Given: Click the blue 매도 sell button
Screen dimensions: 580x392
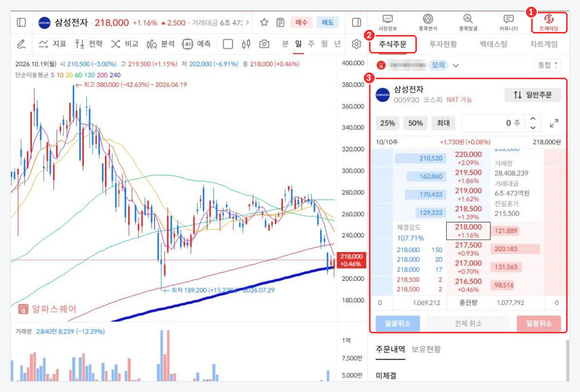Looking at the screenshot, I should pos(327,23).
